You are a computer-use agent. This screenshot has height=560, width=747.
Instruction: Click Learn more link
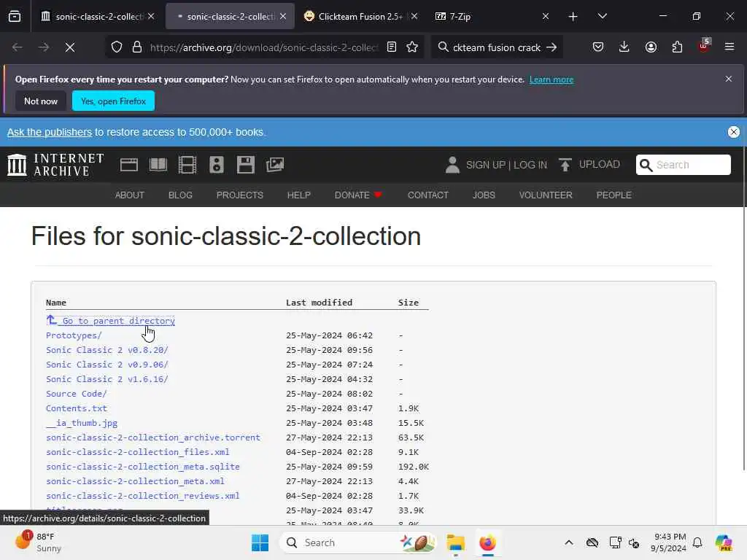551,79
